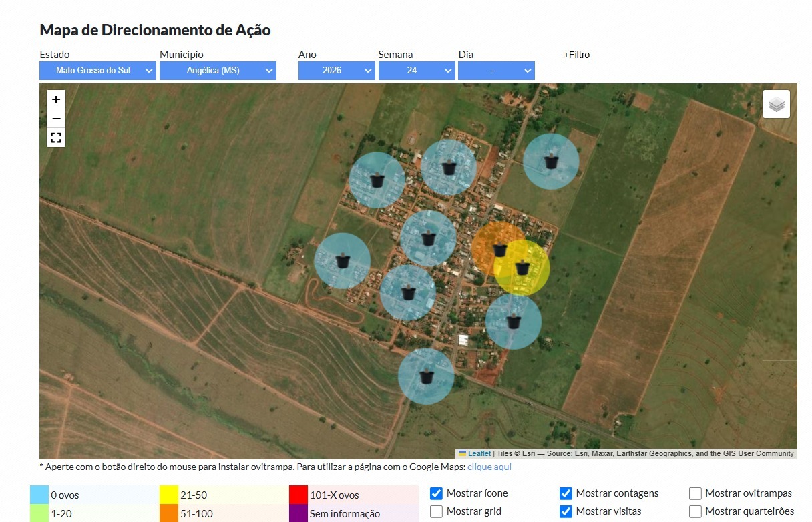The width and height of the screenshot is (812, 522).
Task: Open the Ano dropdown showing 2026
Action: 337,71
